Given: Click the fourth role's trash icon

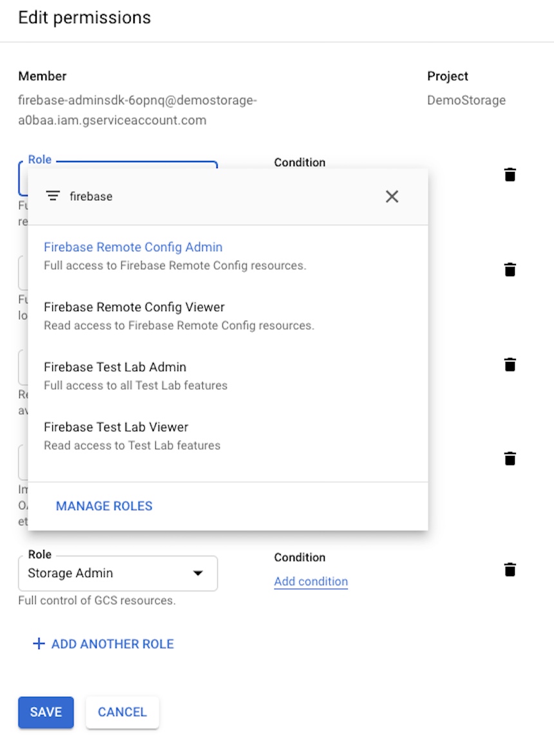Looking at the screenshot, I should [510, 458].
